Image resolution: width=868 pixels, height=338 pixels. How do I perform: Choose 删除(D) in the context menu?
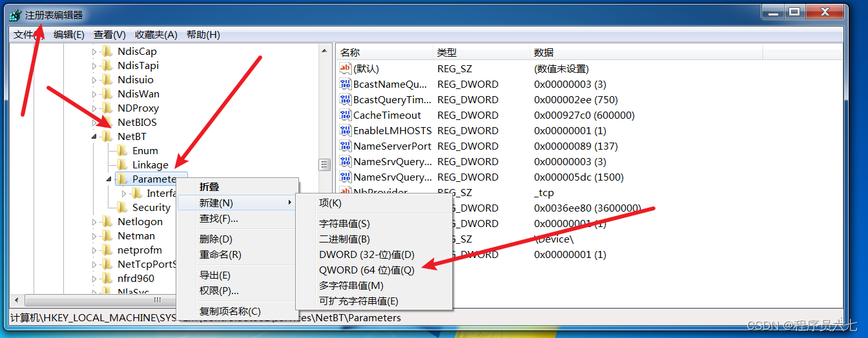(237, 239)
